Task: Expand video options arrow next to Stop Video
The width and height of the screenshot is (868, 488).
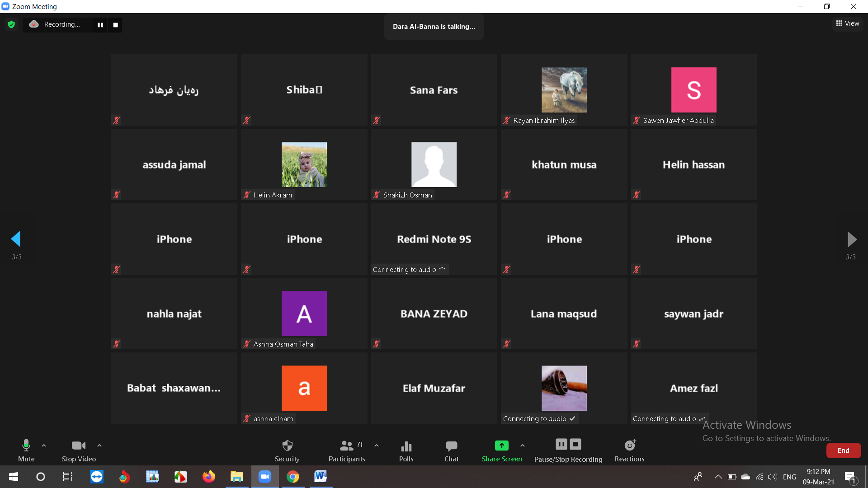Action: (x=99, y=446)
